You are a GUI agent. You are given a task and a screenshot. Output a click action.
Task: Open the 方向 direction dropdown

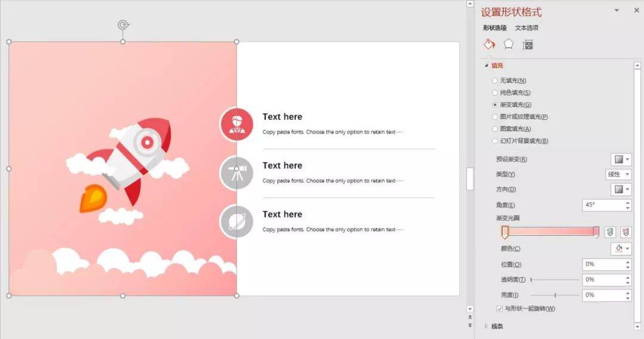[x=621, y=189]
